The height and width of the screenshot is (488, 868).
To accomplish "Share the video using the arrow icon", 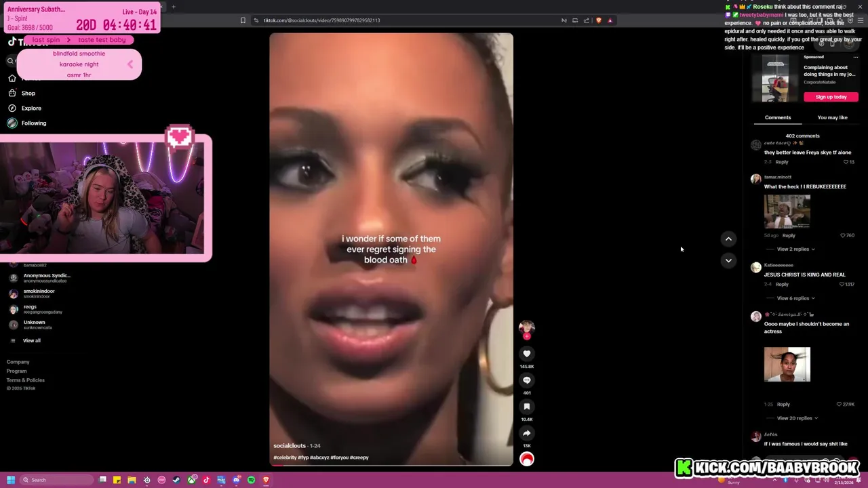I will click(x=527, y=433).
